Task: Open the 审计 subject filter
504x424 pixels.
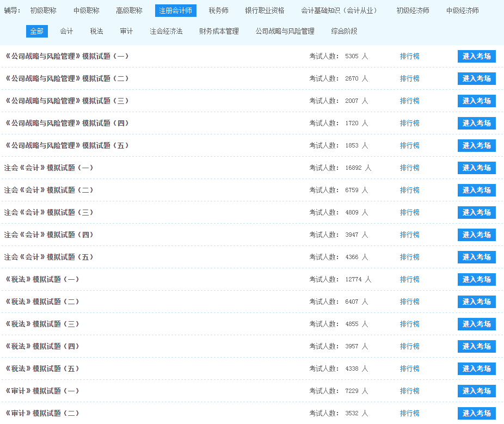Action: tap(126, 31)
